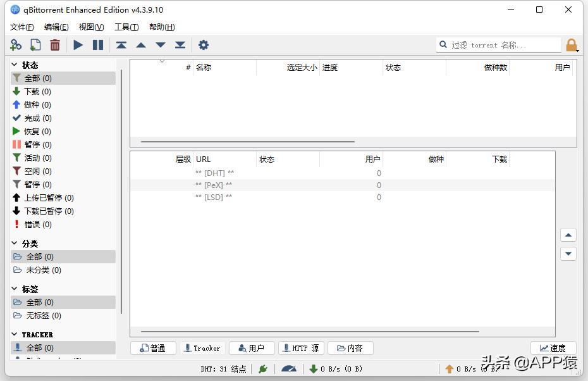Click the tracker list horizontal scrollbar
This screenshot has width=588, height=381.
coord(310,332)
